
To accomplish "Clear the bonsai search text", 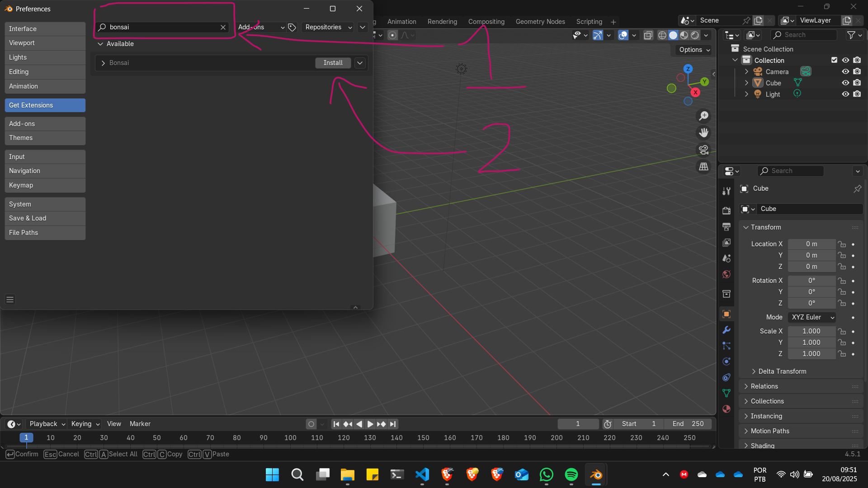I will coord(223,27).
